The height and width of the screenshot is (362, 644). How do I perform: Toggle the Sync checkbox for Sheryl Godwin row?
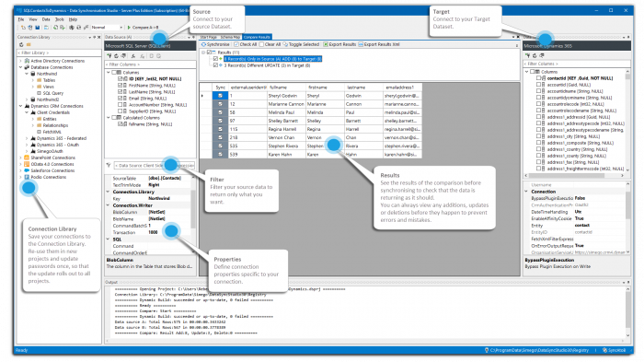point(220,96)
